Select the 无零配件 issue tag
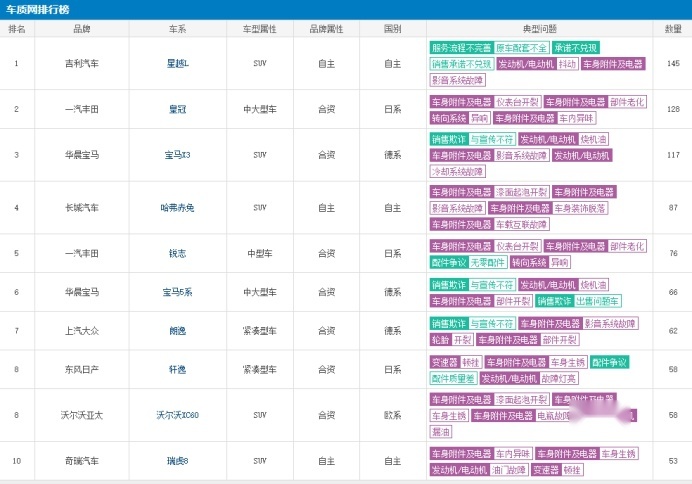 coord(488,263)
